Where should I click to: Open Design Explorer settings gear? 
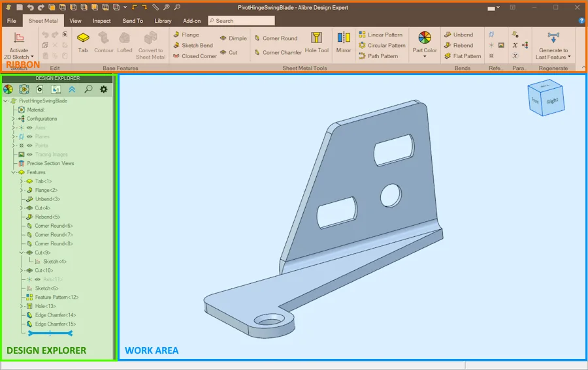(x=103, y=89)
